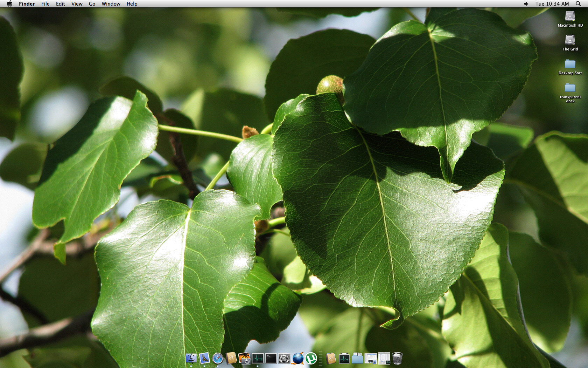The image size is (588, 368).
Task: Launch Terminal from the Dock
Action: pos(271,358)
